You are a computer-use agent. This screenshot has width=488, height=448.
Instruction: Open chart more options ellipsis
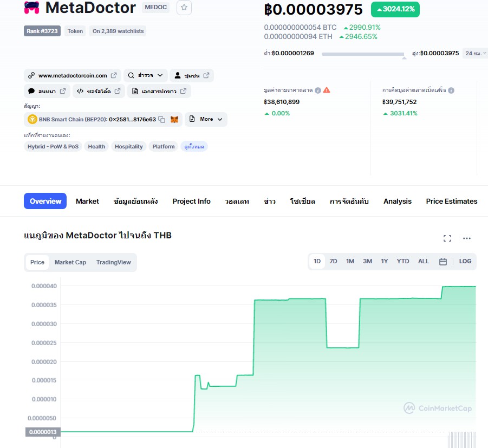(x=466, y=238)
